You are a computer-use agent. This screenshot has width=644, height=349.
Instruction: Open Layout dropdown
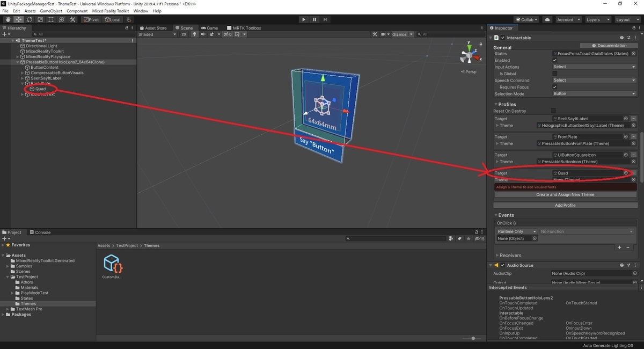[627, 20]
